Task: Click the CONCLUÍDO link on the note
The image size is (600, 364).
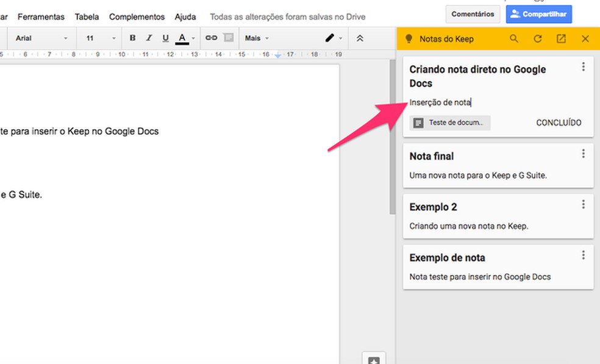Action: pyautogui.click(x=558, y=122)
